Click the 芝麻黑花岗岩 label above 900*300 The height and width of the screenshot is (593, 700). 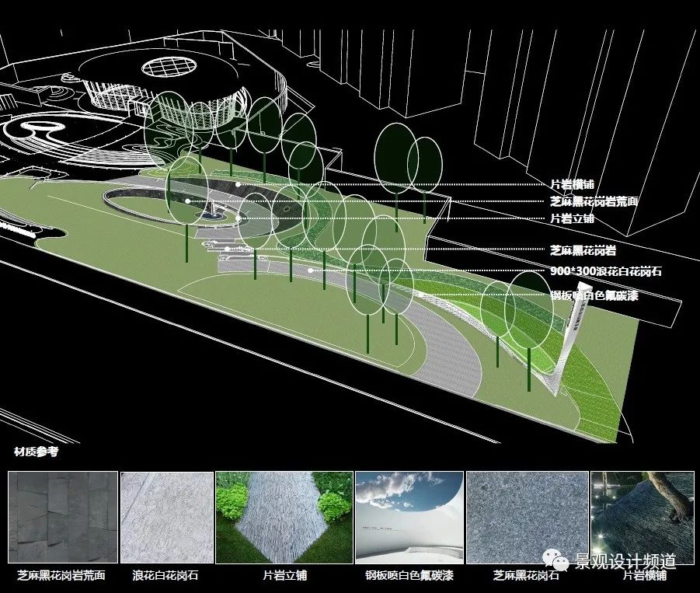583,249
